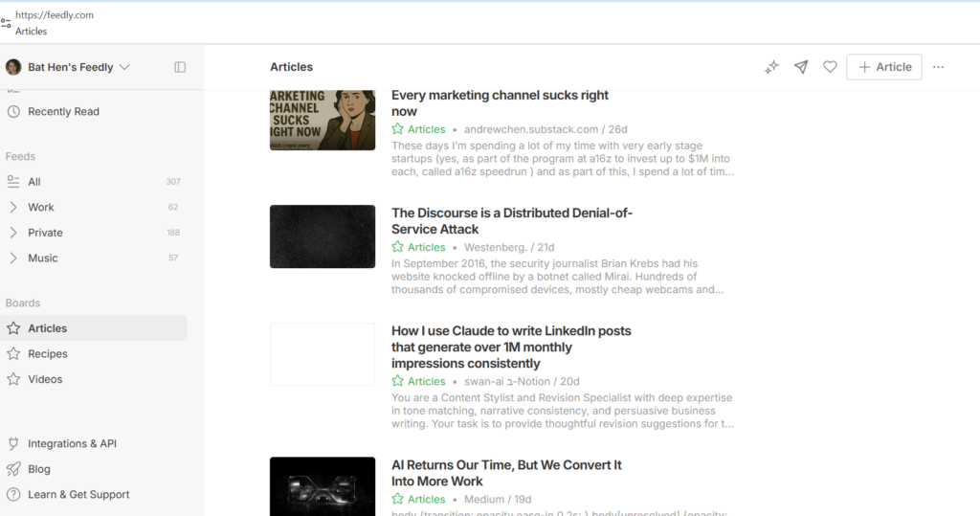
Task: Expand the Music feed folder chevron
Action: click(13, 258)
